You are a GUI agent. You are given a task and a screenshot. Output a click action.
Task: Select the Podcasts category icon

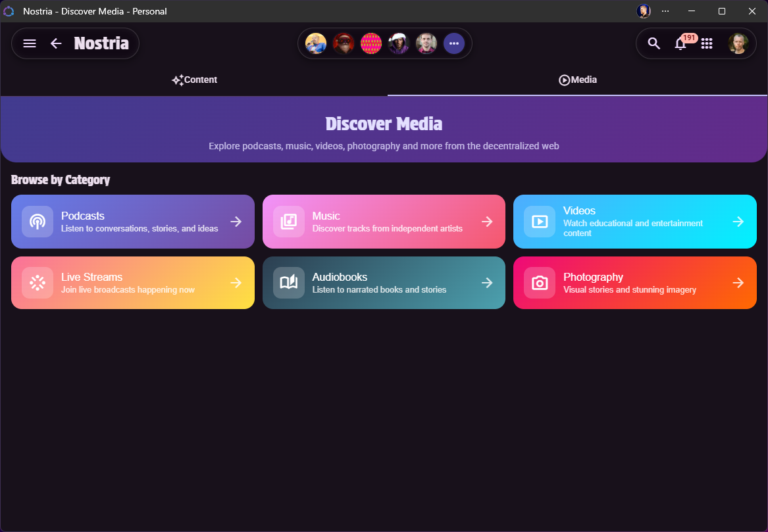[x=38, y=222]
